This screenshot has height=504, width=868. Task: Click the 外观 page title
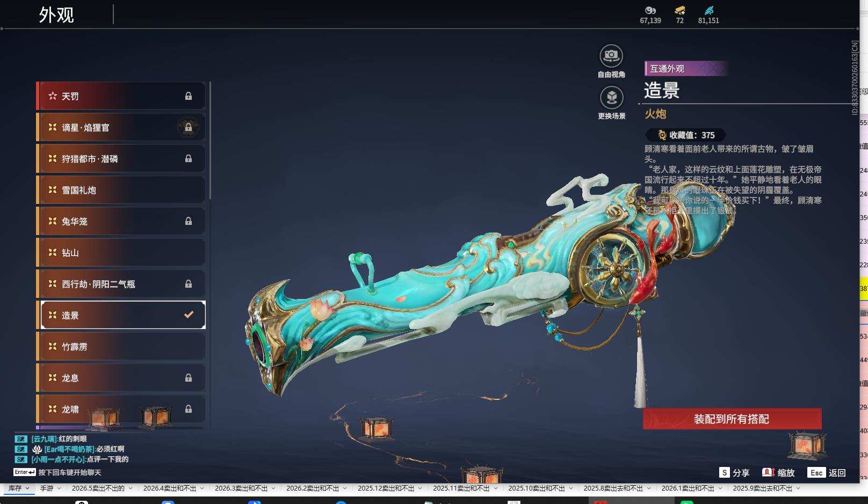[56, 14]
